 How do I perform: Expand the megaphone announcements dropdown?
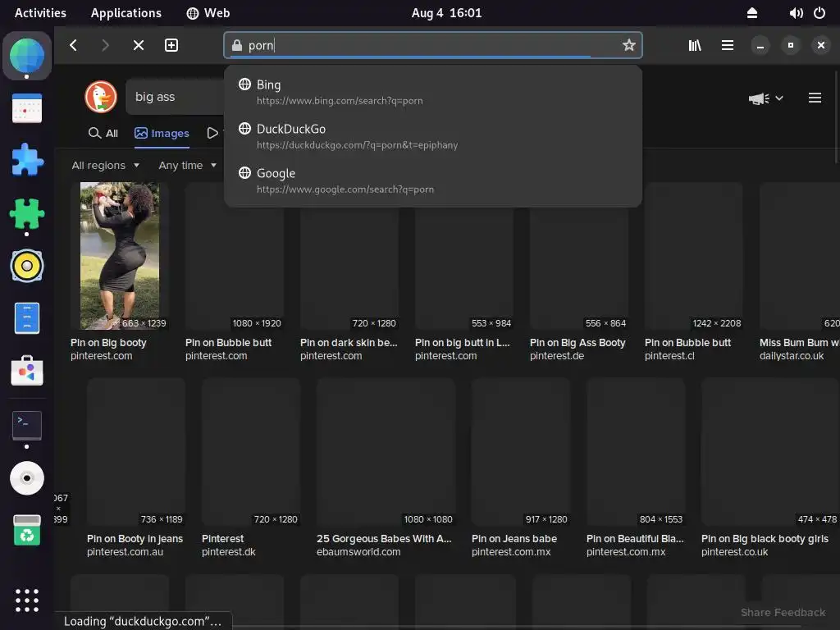[766, 98]
